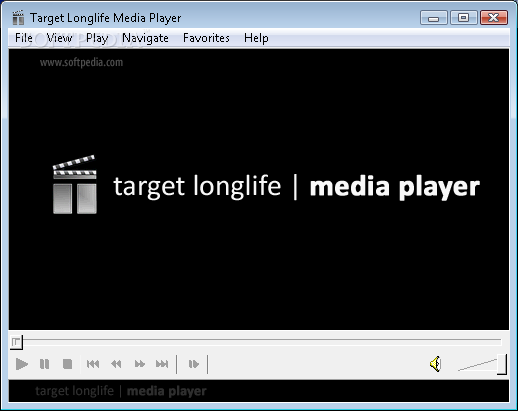Close the Target Longlife Media Player window
The width and height of the screenshot is (518, 411).
494,18
